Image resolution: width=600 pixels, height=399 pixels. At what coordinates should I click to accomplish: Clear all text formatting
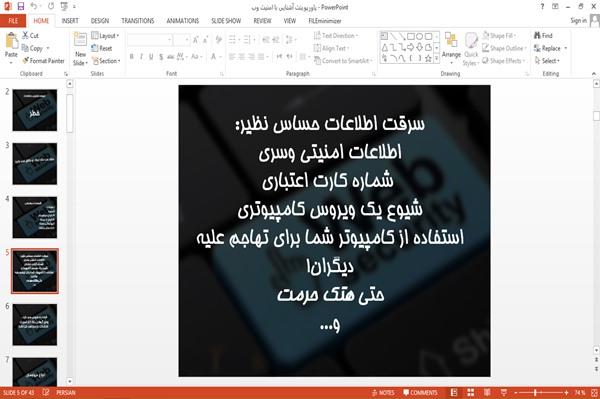219,40
